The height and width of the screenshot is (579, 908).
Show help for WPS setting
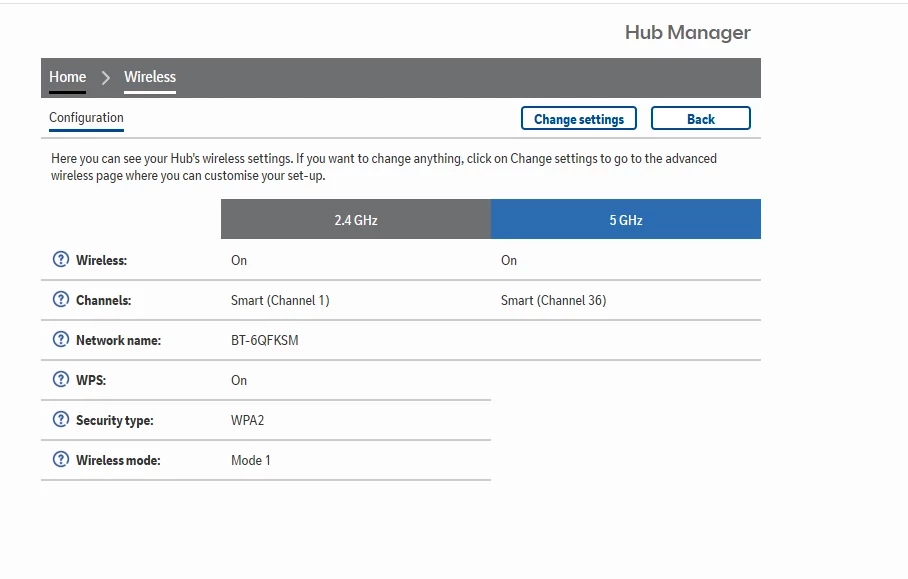(60, 380)
